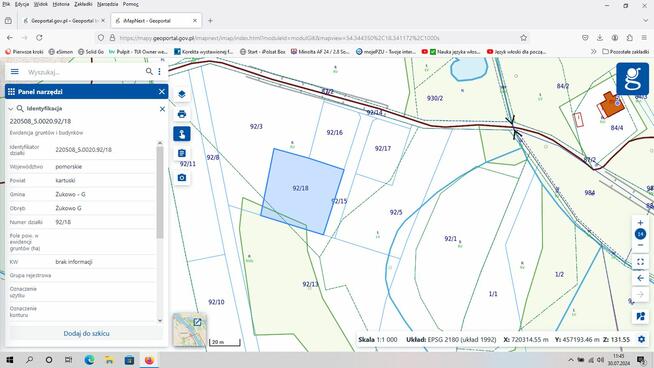Open the Widok menu
654x368 pixels.
(40, 4)
